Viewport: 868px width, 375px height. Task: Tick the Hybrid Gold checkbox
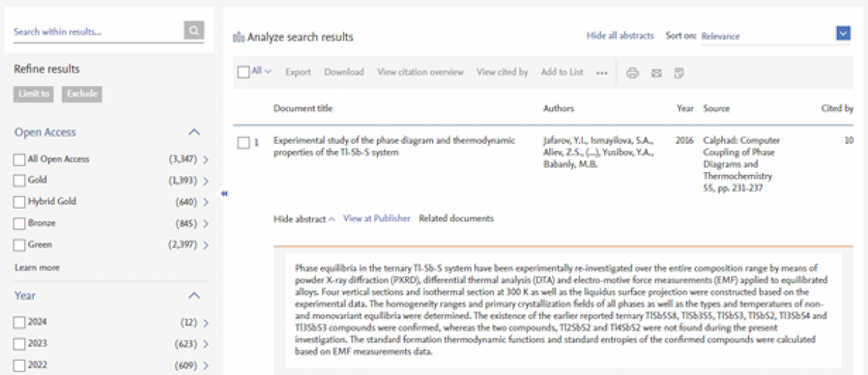[x=19, y=202]
